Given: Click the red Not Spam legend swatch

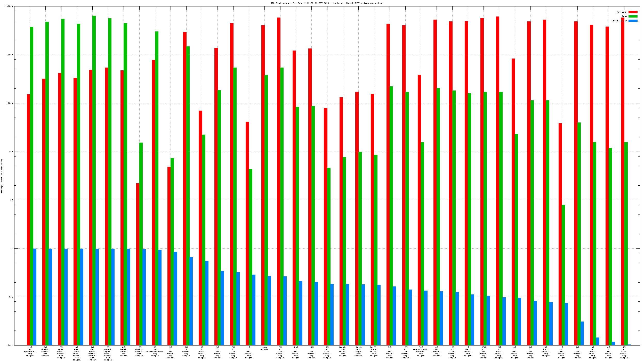Looking at the screenshot, I should pos(633,12).
